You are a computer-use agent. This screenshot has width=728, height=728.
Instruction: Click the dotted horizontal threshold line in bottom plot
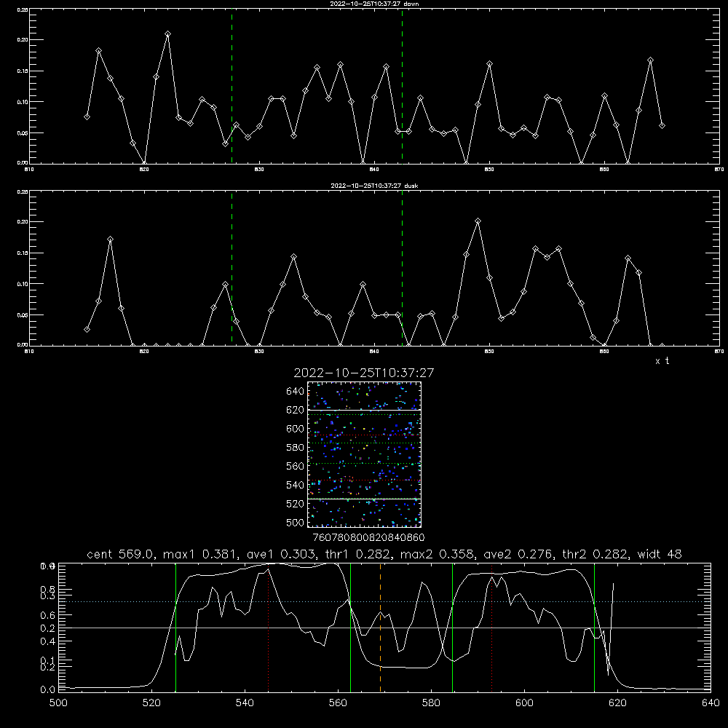coord(384,602)
